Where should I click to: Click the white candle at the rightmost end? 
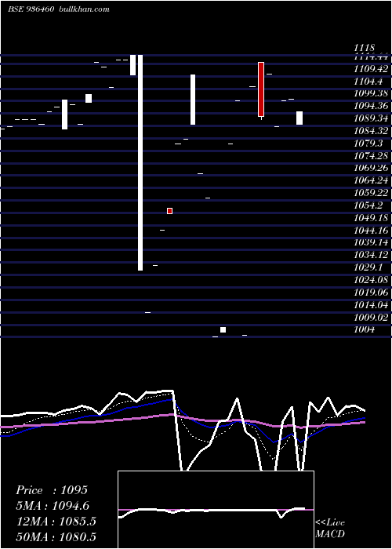pyautogui.click(x=299, y=118)
